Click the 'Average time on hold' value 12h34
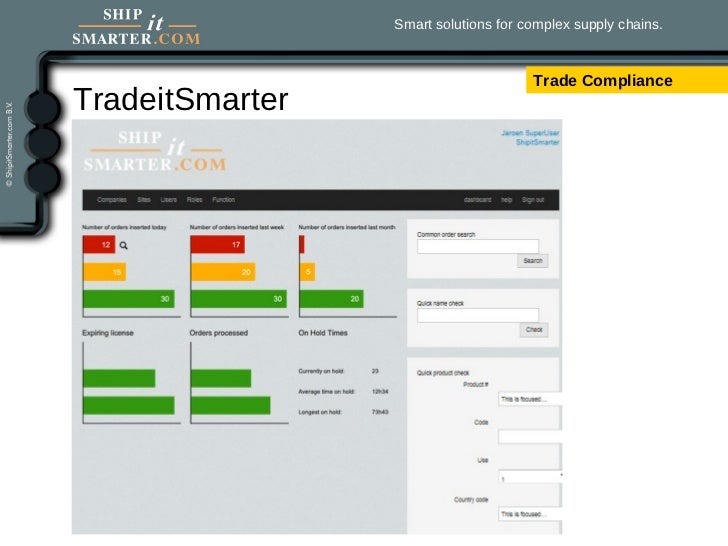This screenshot has width=728, height=546. coord(380,391)
